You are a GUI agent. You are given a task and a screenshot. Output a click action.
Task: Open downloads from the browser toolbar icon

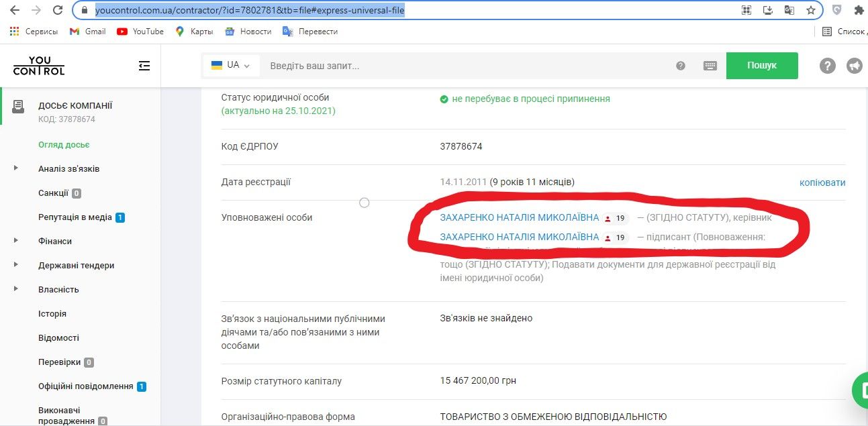(x=767, y=11)
